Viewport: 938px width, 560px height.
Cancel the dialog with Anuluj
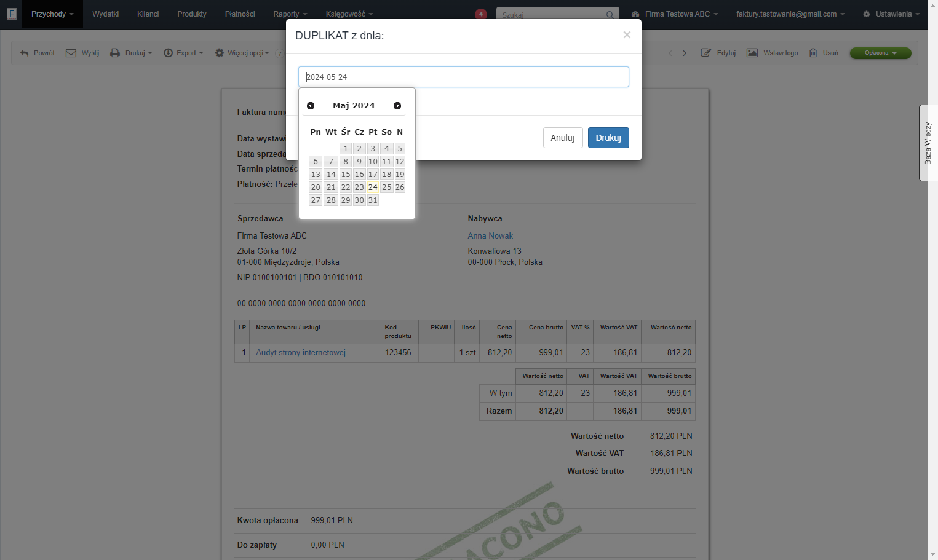[563, 138]
